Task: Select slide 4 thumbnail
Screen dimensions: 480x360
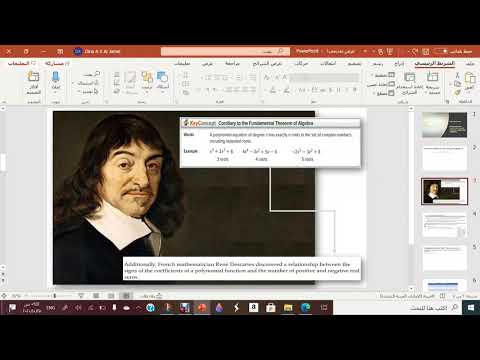Action: (x=444, y=225)
